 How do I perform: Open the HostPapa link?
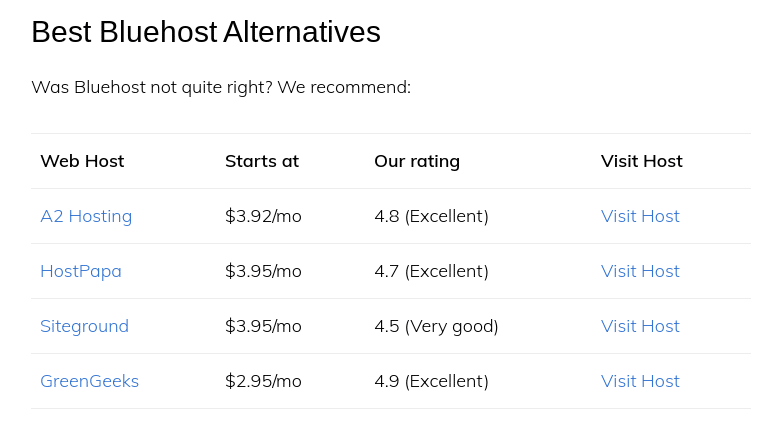tap(81, 271)
